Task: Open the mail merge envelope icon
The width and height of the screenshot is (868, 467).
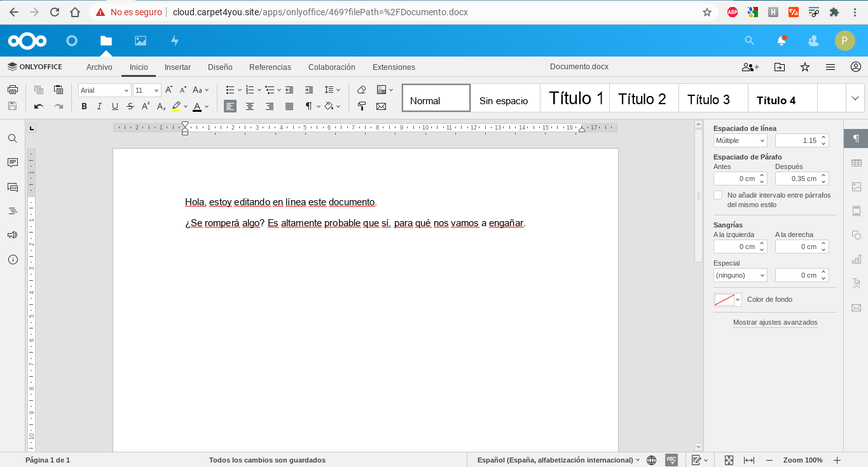Action: click(x=381, y=106)
